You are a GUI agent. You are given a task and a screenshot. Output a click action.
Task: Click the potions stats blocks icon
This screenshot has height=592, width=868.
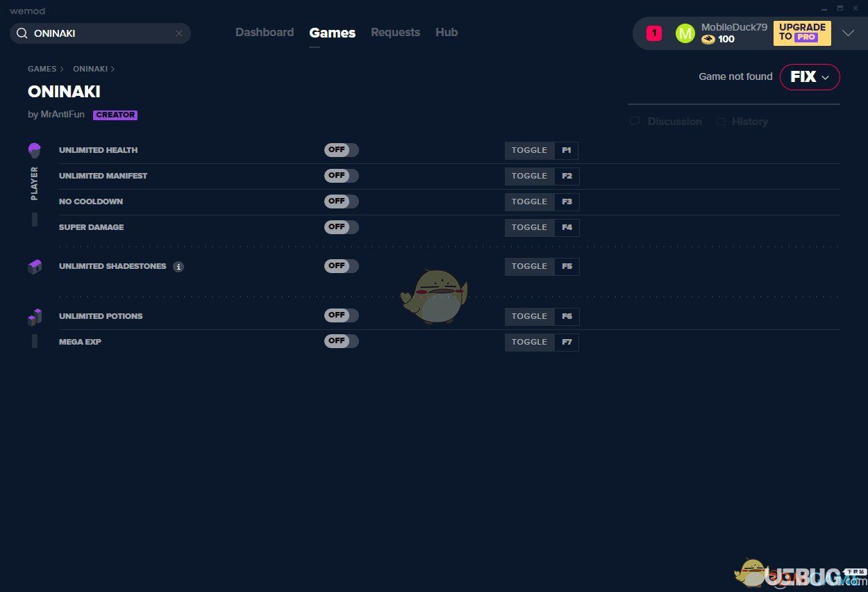pyautogui.click(x=35, y=317)
